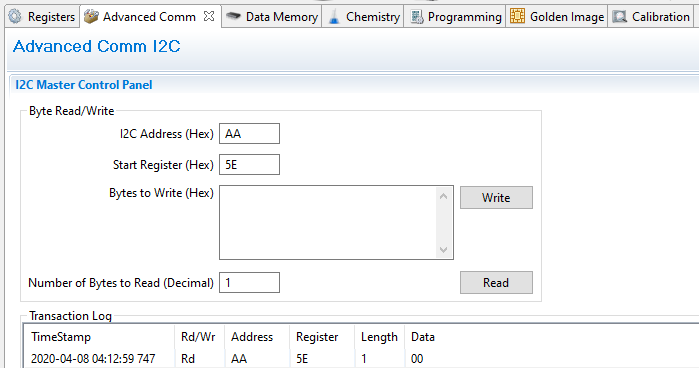Viewport: 699px width, 368px height.
Task: Click the Programming tab icon
Action: 417,17
